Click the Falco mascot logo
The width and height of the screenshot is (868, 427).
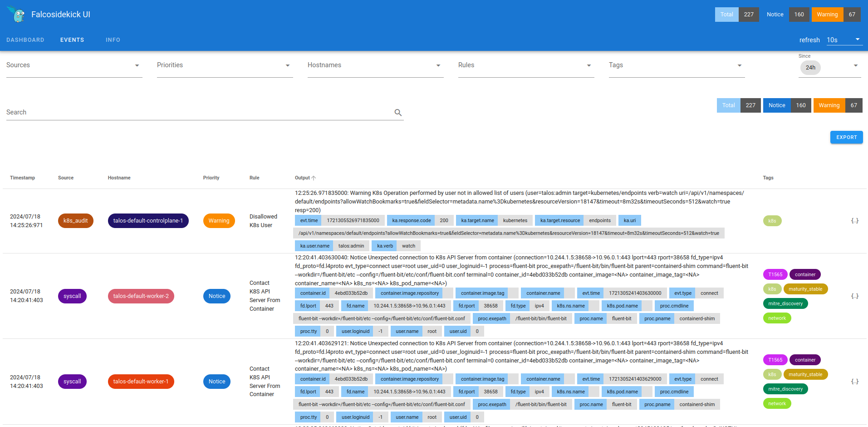(17, 15)
